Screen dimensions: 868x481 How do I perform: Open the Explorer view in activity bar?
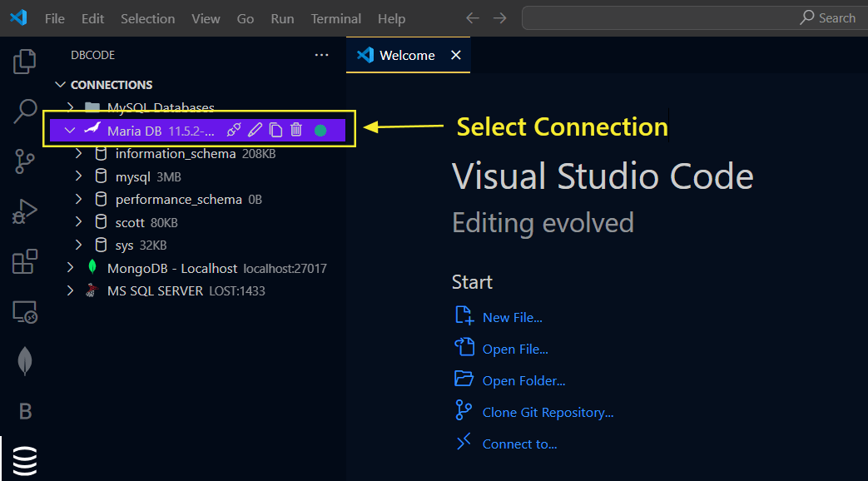tap(24, 61)
